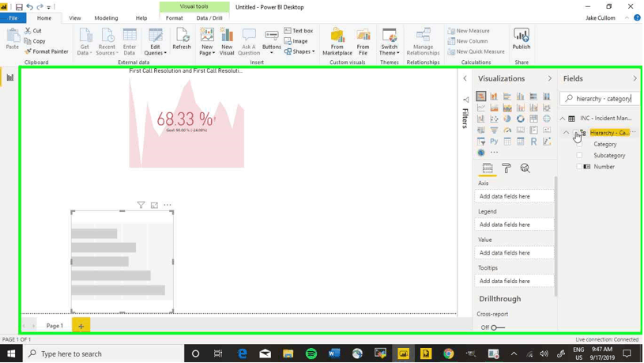Select the Donut chart visualization
This screenshot has height=363, width=644.
tap(521, 119)
